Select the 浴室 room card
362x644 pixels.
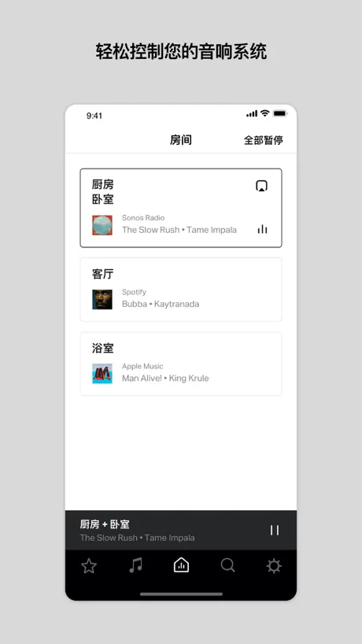pos(181,364)
